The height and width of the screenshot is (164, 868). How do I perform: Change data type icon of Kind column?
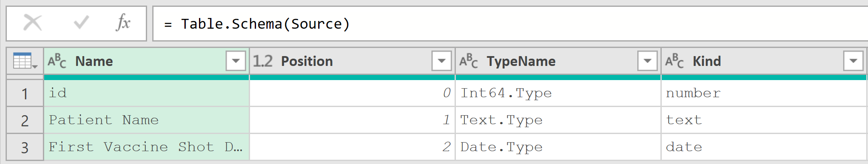tap(674, 61)
